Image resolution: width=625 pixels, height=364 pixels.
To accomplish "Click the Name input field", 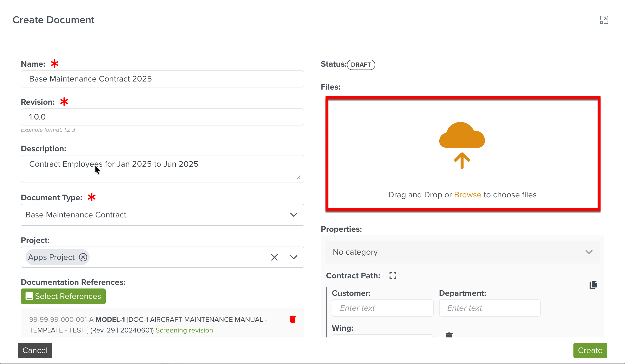I will (162, 79).
